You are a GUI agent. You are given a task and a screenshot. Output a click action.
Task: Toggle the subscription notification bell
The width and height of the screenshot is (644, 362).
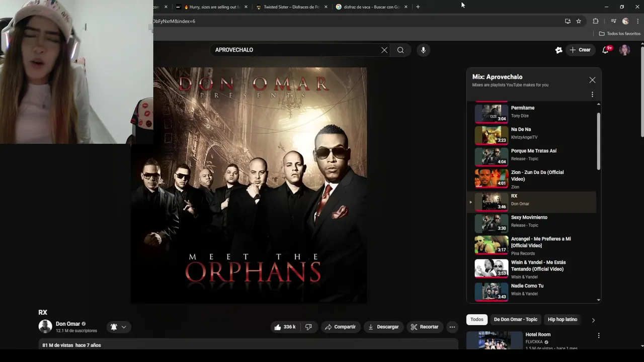114,327
